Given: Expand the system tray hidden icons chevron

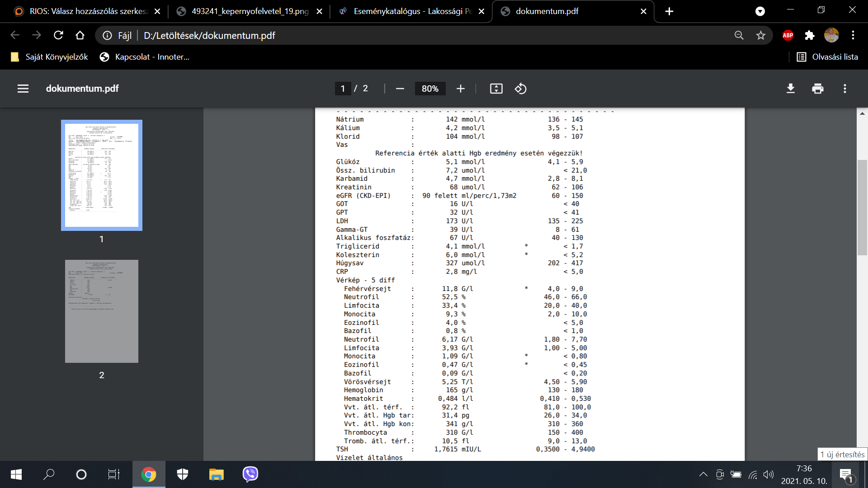Looking at the screenshot, I should tap(703, 474).
